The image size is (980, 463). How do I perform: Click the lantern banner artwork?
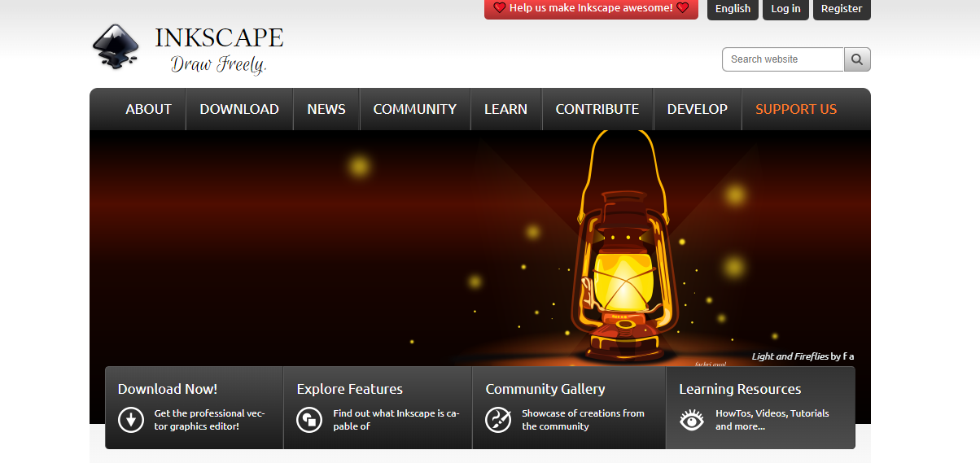coord(480,248)
